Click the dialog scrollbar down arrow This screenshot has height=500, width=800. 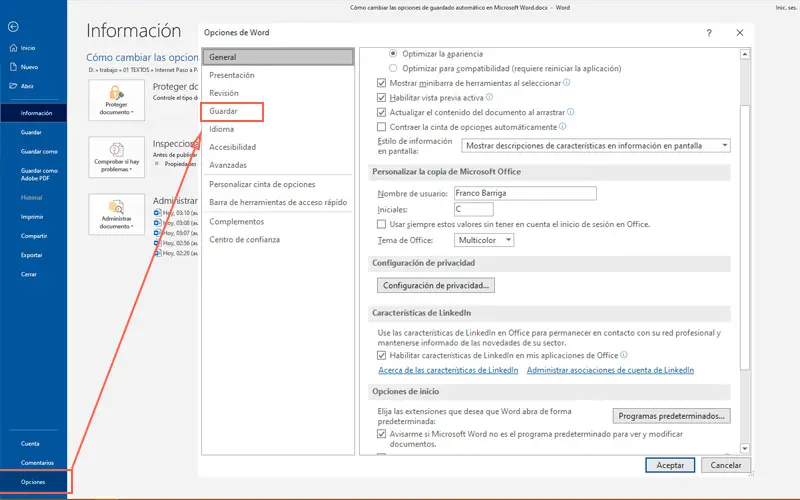[745, 448]
